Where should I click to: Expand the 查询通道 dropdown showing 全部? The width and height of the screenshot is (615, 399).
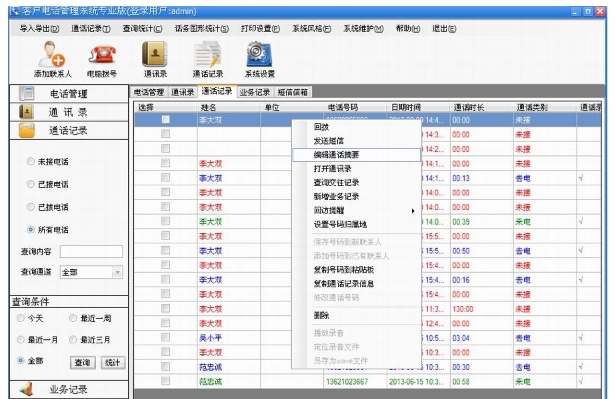(117, 272)
